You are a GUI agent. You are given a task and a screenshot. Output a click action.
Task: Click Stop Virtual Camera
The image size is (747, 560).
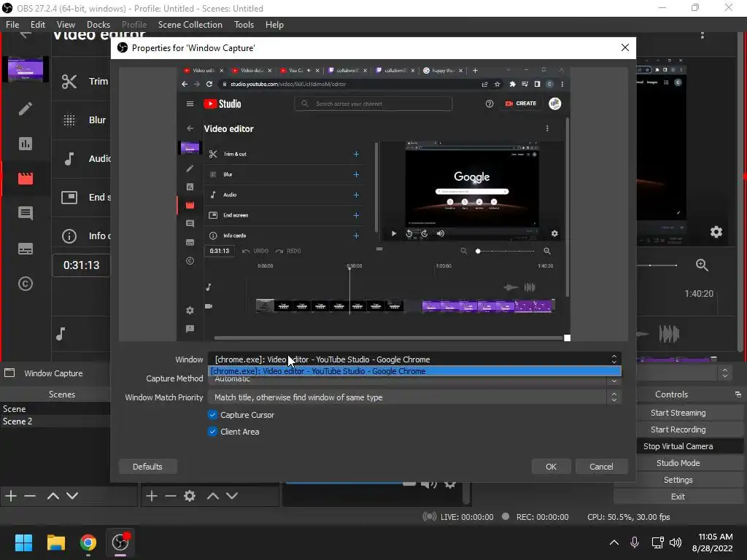[678, 446]
